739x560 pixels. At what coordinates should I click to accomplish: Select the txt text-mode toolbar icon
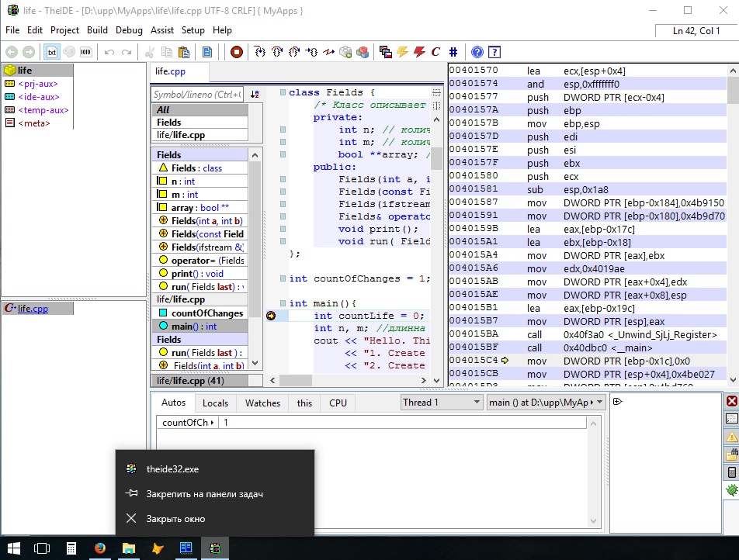click(52, 52)
